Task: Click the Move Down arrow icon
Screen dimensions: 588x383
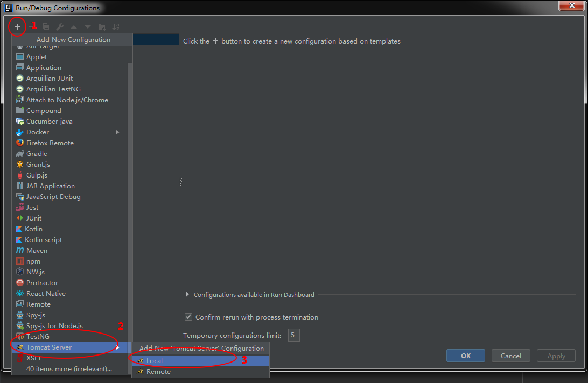Action: [x=88, y=26]
